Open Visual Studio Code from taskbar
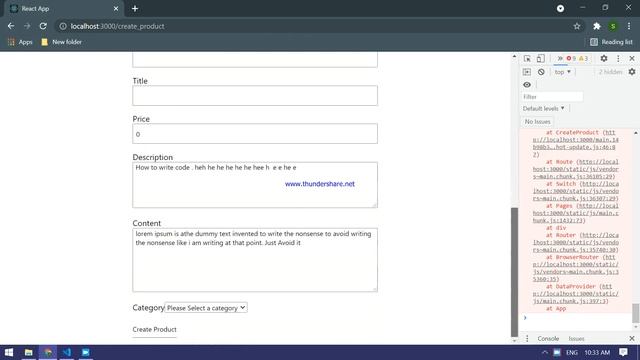640x360 pixels. 67,352
